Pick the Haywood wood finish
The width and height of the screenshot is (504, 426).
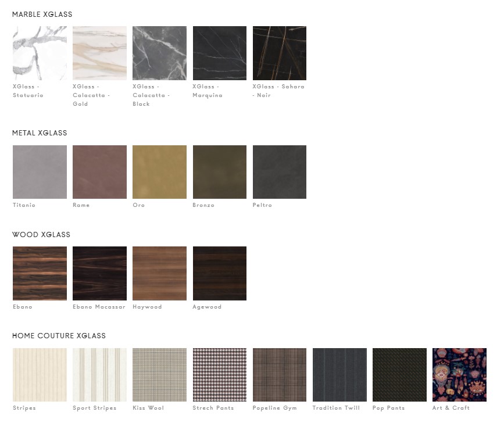coord(159,273)
